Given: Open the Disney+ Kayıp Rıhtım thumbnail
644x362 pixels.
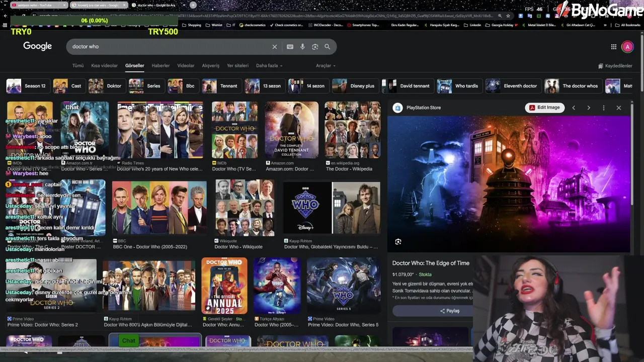Looking at the screenshot, I should pos(332,208).
